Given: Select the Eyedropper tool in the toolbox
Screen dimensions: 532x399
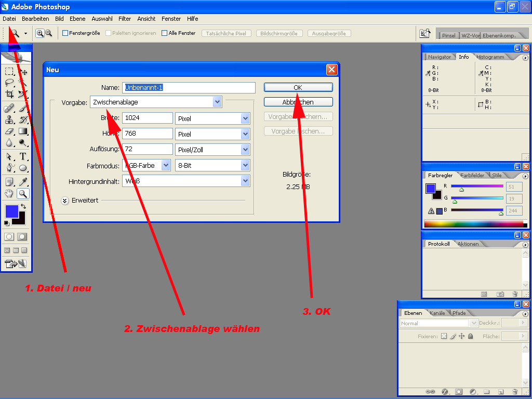Looking at the screenshot, I should (23, 182).
